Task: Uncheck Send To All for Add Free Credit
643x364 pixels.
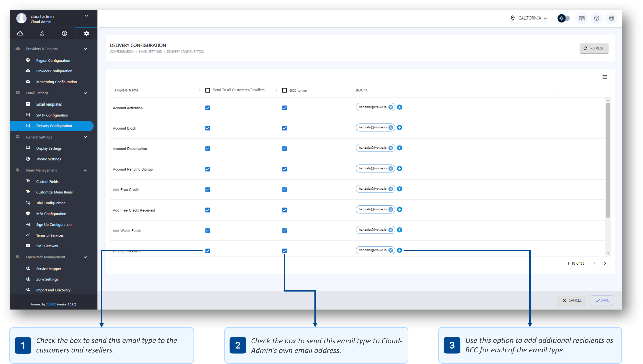Action: tap(208, 190)
